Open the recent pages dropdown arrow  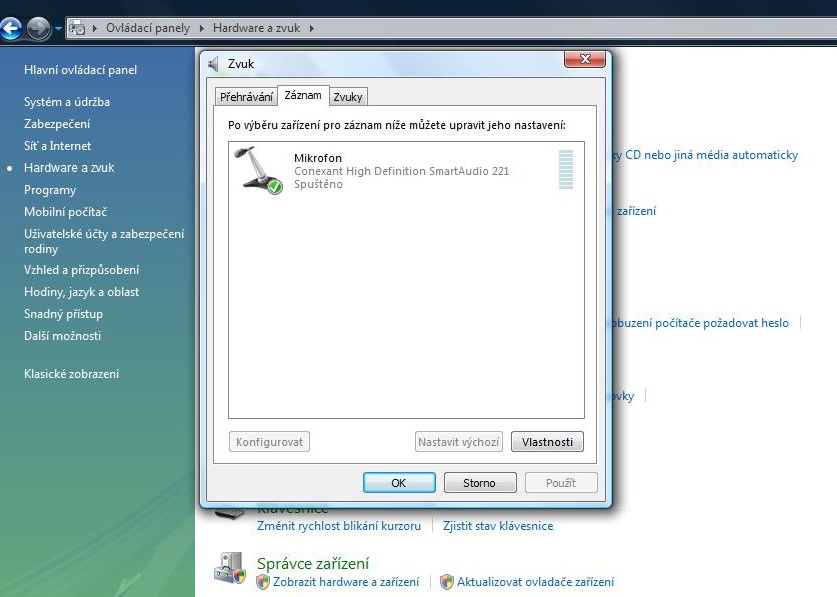tap(58, 28)
